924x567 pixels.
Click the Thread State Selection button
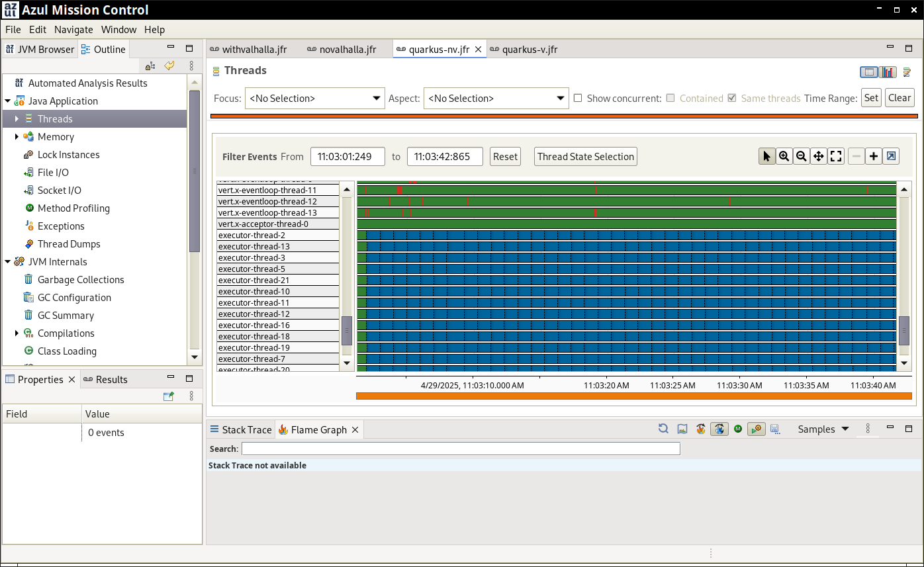point(585,157)
